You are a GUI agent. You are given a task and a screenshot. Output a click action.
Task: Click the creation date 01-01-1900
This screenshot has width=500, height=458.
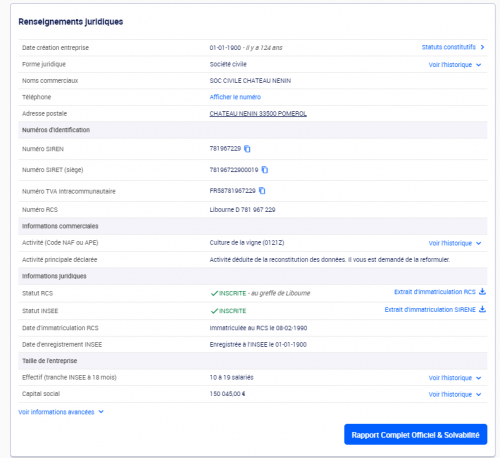[x=225, y=48]
